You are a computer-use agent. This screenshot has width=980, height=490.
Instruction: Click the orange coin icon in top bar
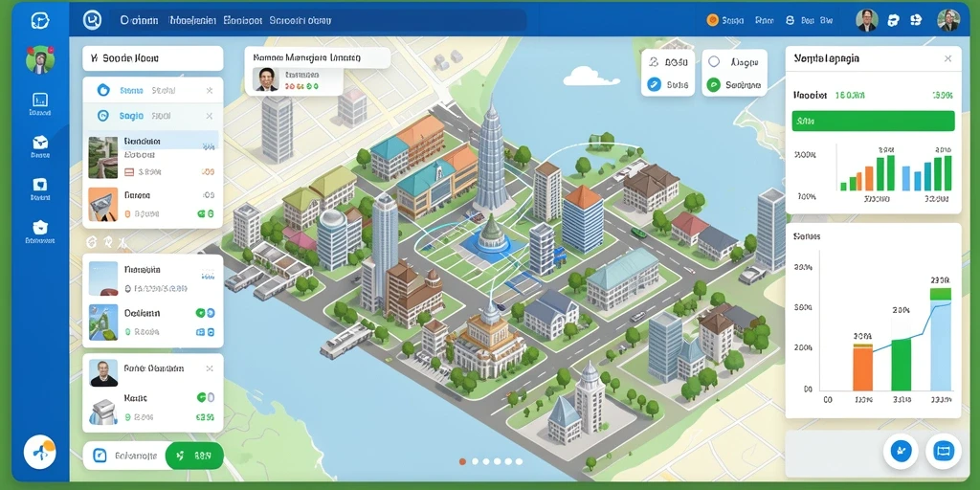pyautogui.click(x=712, y=20)
